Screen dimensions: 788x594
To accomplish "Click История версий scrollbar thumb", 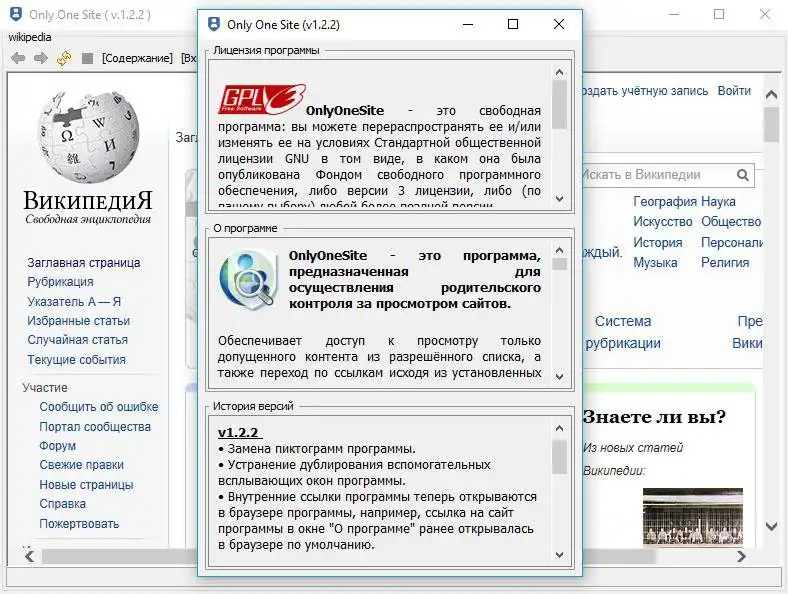I will (x=559, y=457).
